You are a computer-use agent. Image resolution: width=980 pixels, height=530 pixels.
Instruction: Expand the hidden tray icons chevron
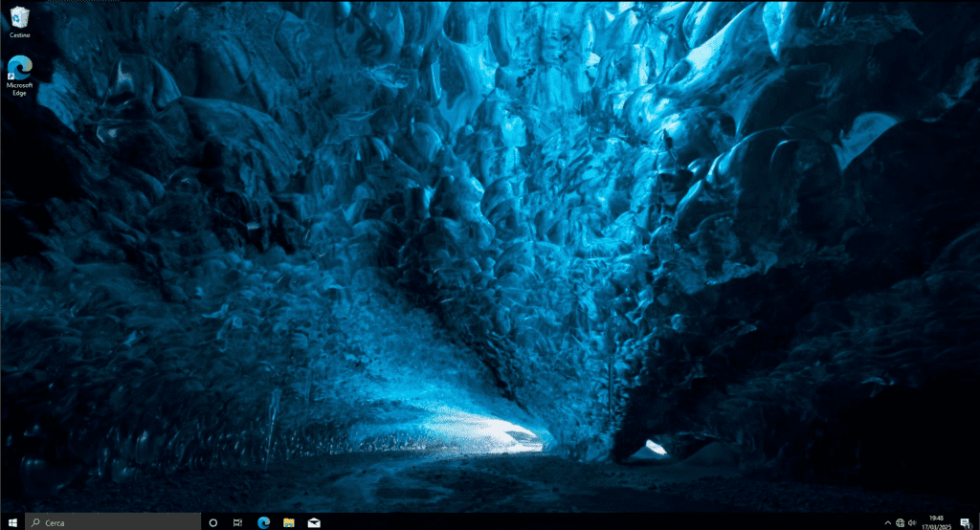click(x=887, y=522)
